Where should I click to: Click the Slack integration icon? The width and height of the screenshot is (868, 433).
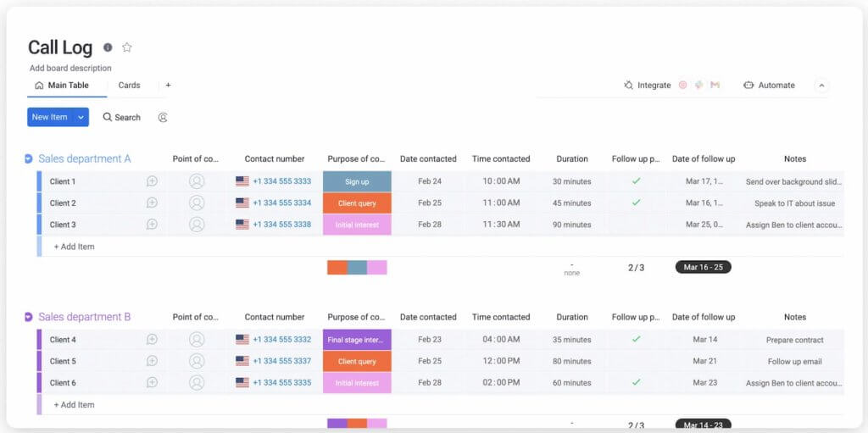click(698, 86)
